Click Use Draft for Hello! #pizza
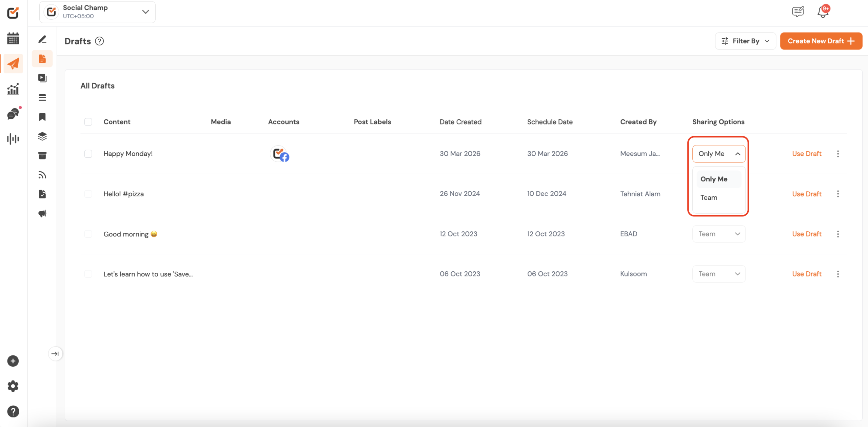Viewport: 868px width, 427px height. point(806,194)
